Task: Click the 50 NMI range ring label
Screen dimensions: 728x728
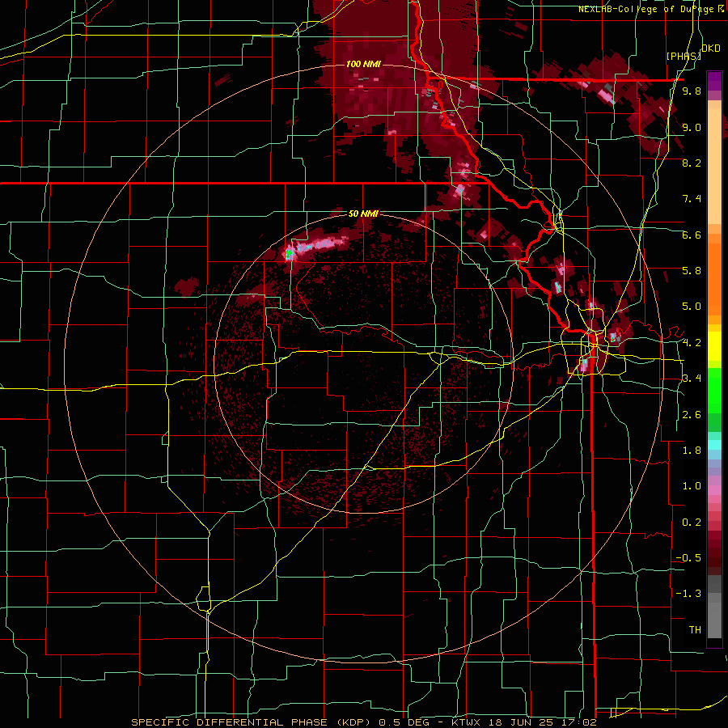Action: [x=363, y=214]
